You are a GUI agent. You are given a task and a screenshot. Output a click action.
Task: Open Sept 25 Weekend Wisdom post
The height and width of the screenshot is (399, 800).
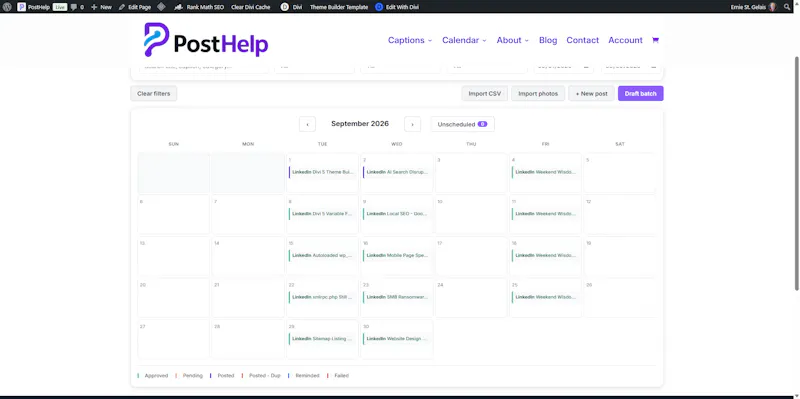[x=545, y=297]
